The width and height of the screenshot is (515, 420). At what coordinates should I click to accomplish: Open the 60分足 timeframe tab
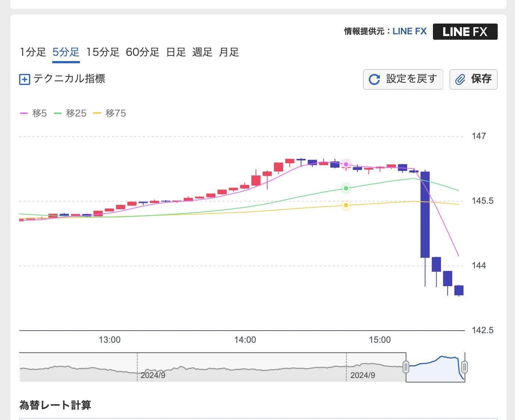coord(142,52)
